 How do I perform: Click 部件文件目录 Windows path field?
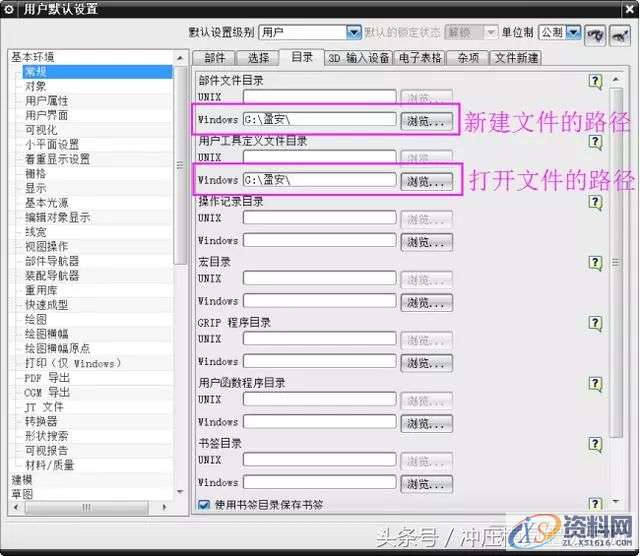click(x=320, y=119)
